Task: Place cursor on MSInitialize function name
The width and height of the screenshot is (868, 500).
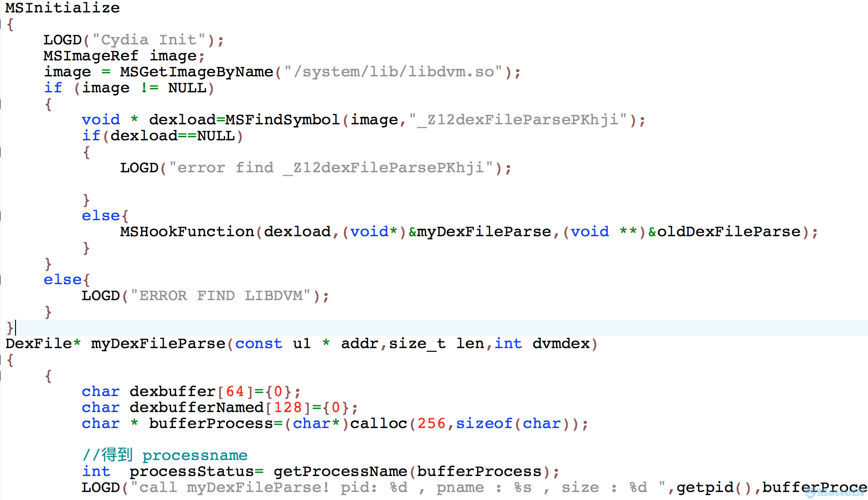Action: click(63, 8)
